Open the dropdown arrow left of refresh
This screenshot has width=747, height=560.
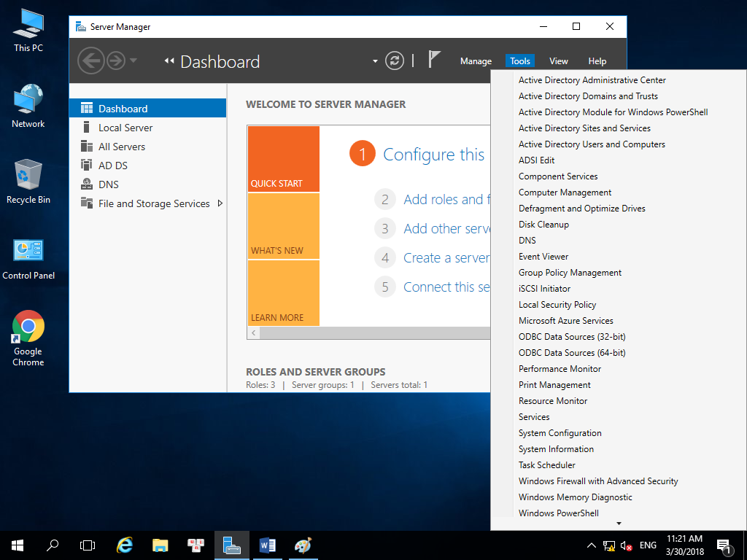[375, 61]
